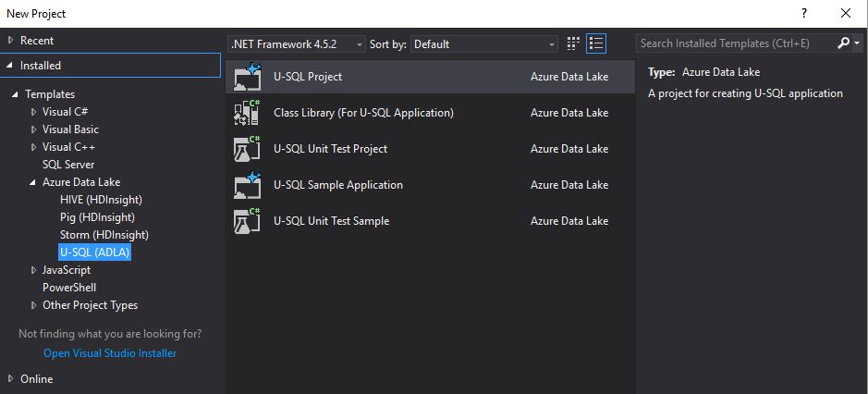Click the Recent section label
The height and width of the screenshot is (394, 868).
[x=37, y=41]
